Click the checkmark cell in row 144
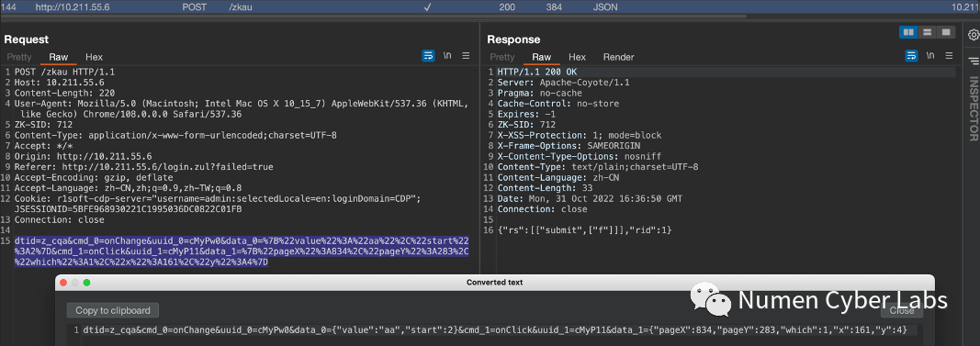Viewport: 980px width, 346px height. point(428,7)
